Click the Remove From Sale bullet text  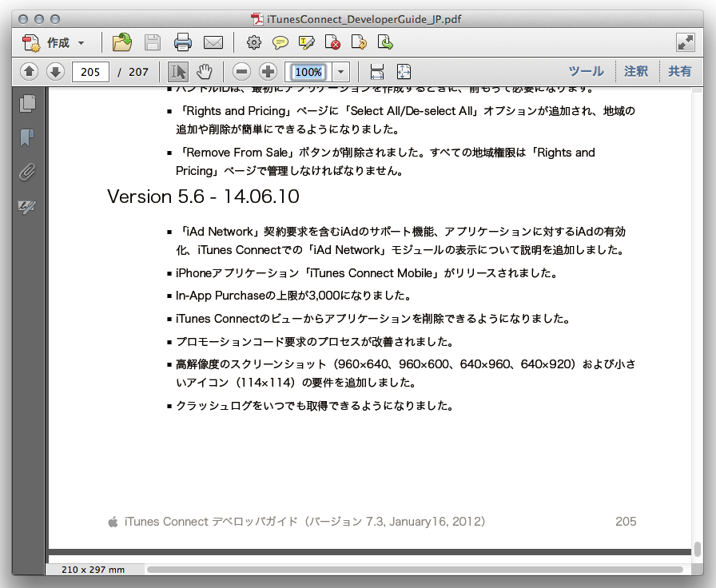point(388,161)
